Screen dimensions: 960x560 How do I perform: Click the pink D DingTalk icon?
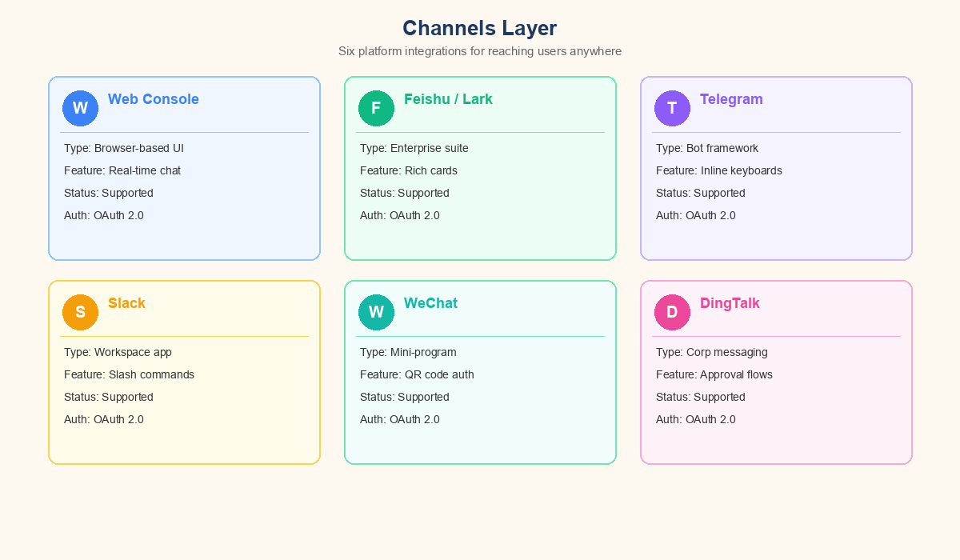click(672, 312)
